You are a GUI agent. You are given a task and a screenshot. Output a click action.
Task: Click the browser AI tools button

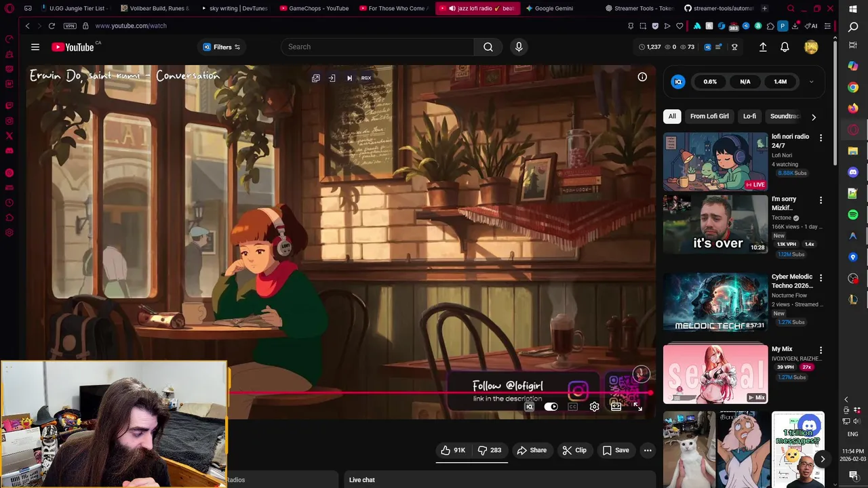pos(811,26)
